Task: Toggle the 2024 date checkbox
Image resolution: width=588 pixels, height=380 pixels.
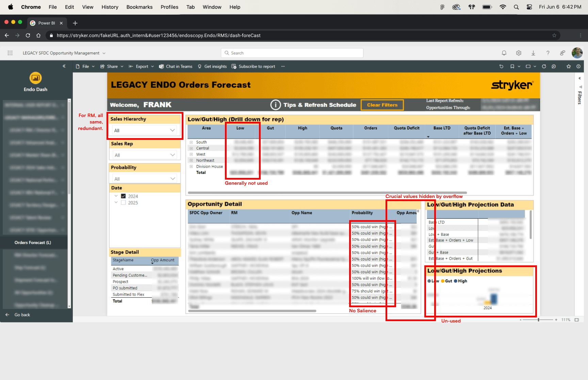Action: (123, 196)
